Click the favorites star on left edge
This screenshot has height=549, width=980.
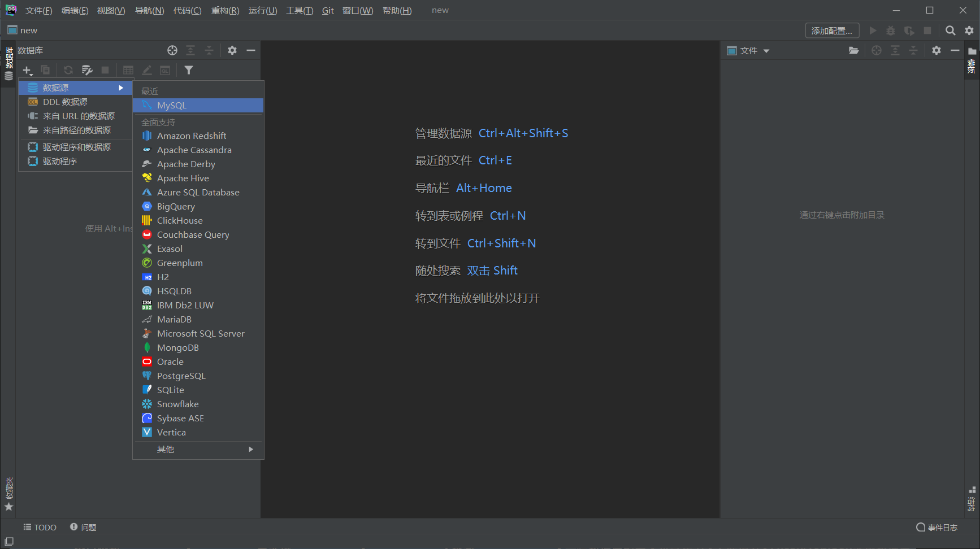click(x=8, y=507)
